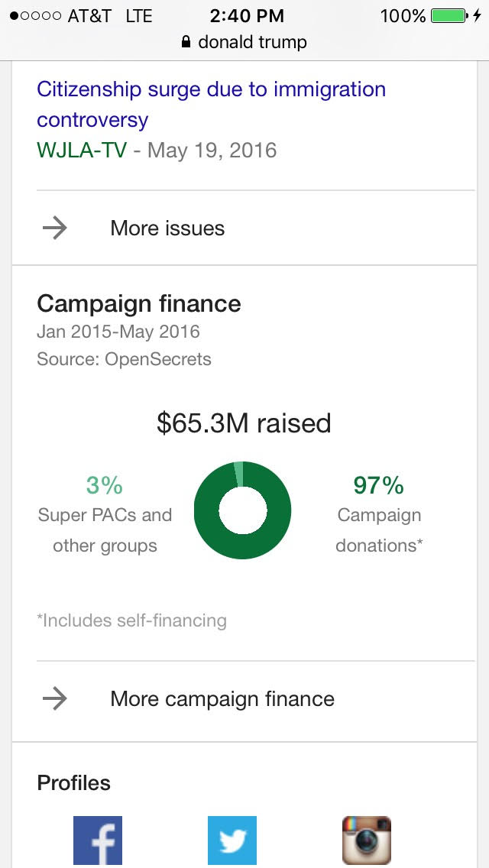489x868 pixels.
Task: Tap the lock icon in address bar
Action: (x=186, y=43)
